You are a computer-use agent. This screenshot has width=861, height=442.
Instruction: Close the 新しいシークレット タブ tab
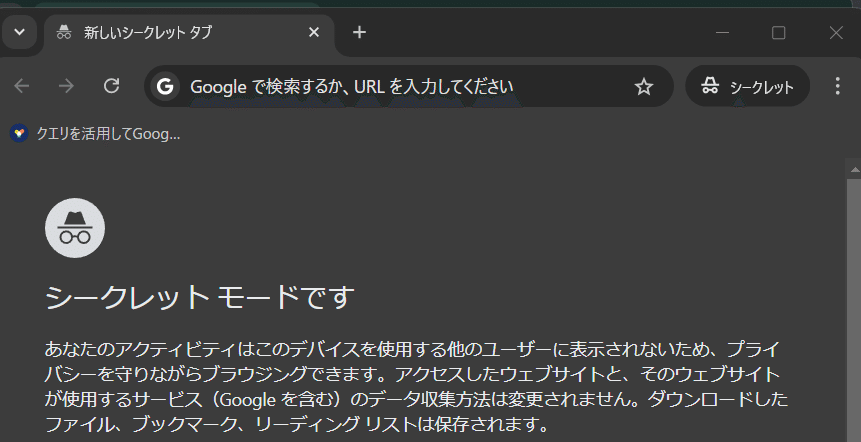[314, 33]
